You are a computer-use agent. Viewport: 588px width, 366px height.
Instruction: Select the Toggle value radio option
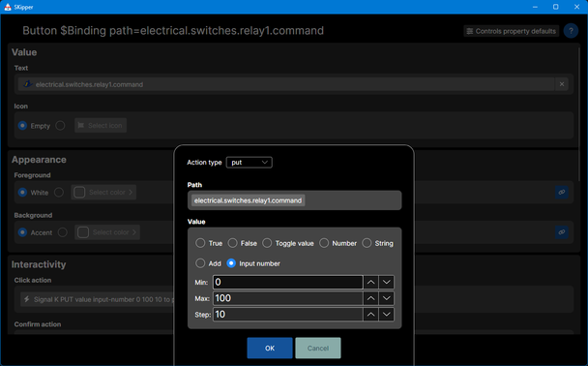267,243
